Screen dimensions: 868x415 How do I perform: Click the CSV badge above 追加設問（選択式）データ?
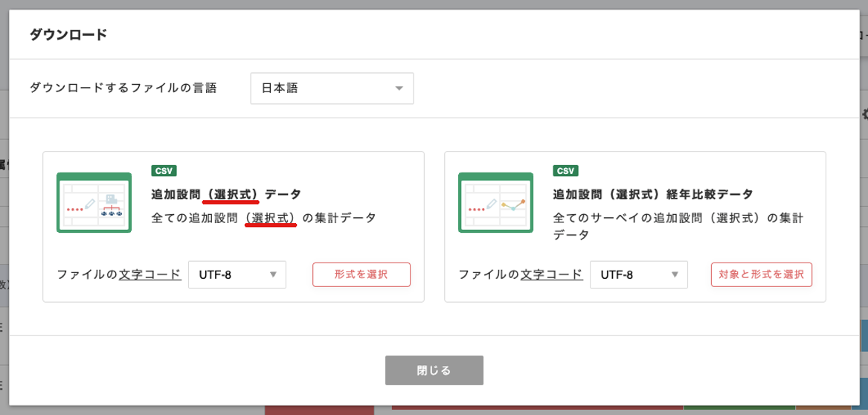(x=164, y=170)
